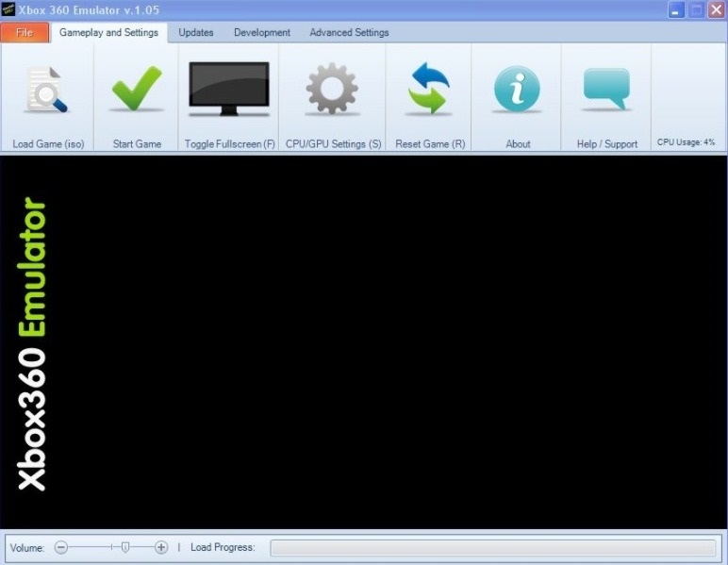Open the Development tab

click(x=262, y=32)
